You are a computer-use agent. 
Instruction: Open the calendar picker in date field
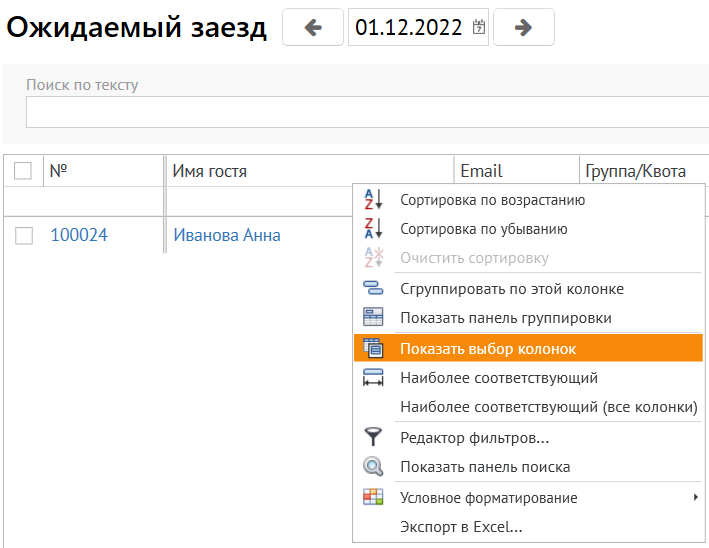[x=480, y=28]
